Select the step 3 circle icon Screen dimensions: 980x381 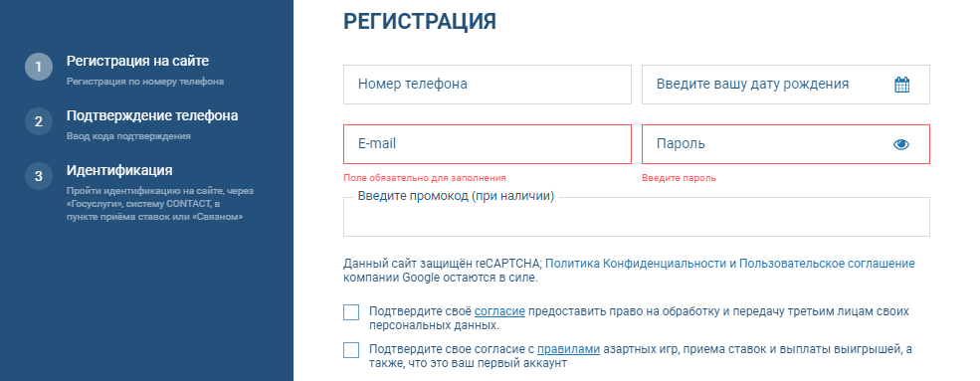pyautogui.click(x=39, y=175)
